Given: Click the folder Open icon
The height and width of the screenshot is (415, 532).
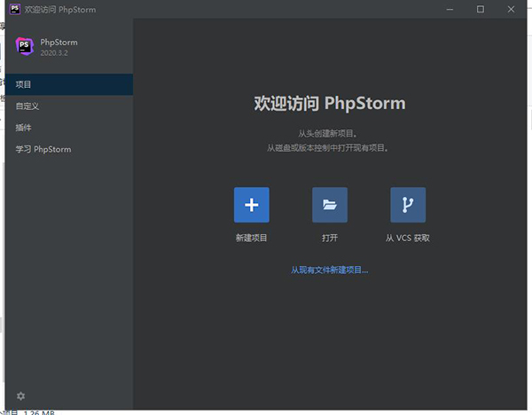Looking at the screenshot, I should (x=330, y=205).
